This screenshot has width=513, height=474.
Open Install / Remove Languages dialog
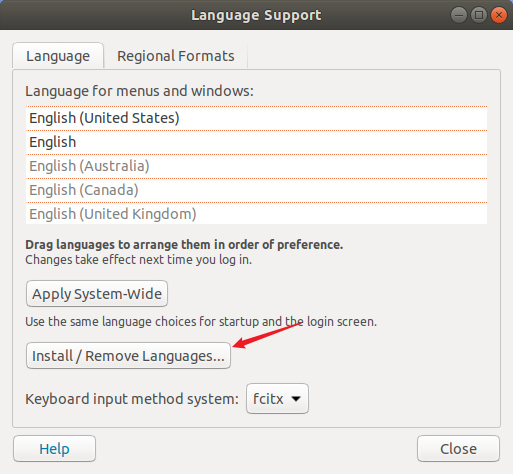click(128, 356)
